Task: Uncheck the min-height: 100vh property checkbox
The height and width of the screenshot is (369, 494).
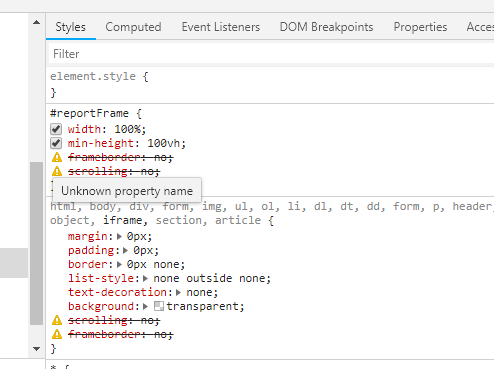Action: [x=56, y=143]
